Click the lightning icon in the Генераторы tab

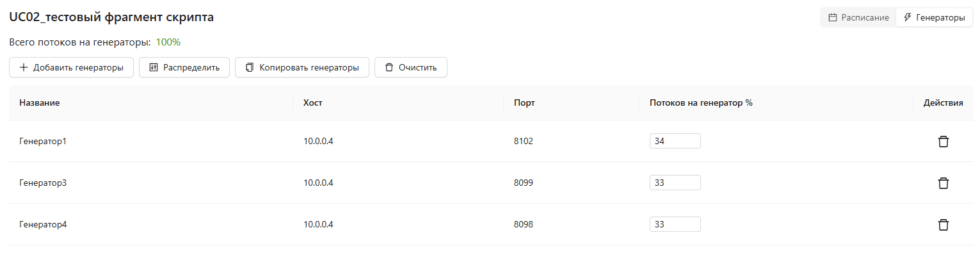point(907,18)
